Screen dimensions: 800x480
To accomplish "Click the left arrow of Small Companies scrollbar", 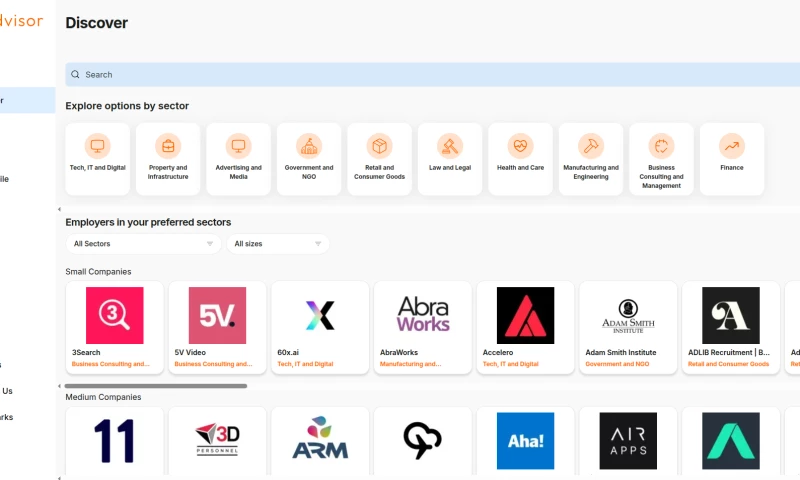I will [x=59, y=386].
